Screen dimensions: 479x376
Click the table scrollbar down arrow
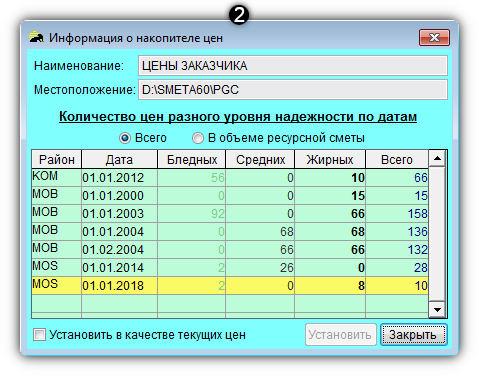(437, 310)
